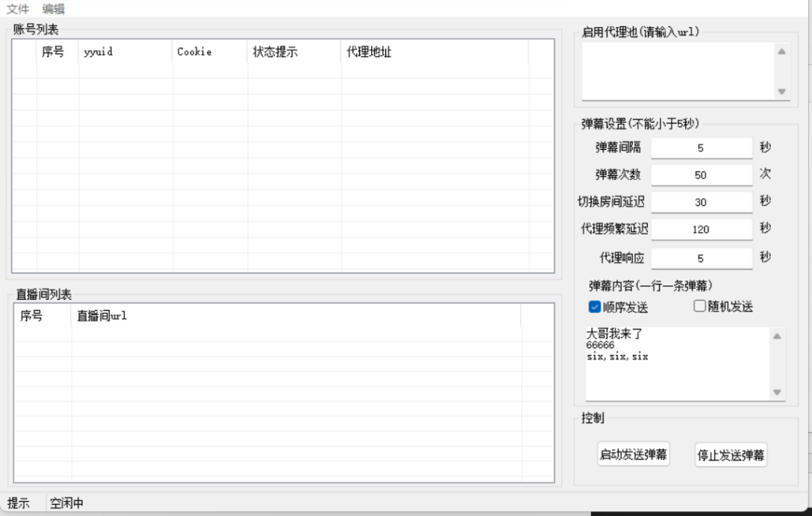This screenshot has width=812, height=516.
Task: Click the Cookie column header
Action: [209, 52]
